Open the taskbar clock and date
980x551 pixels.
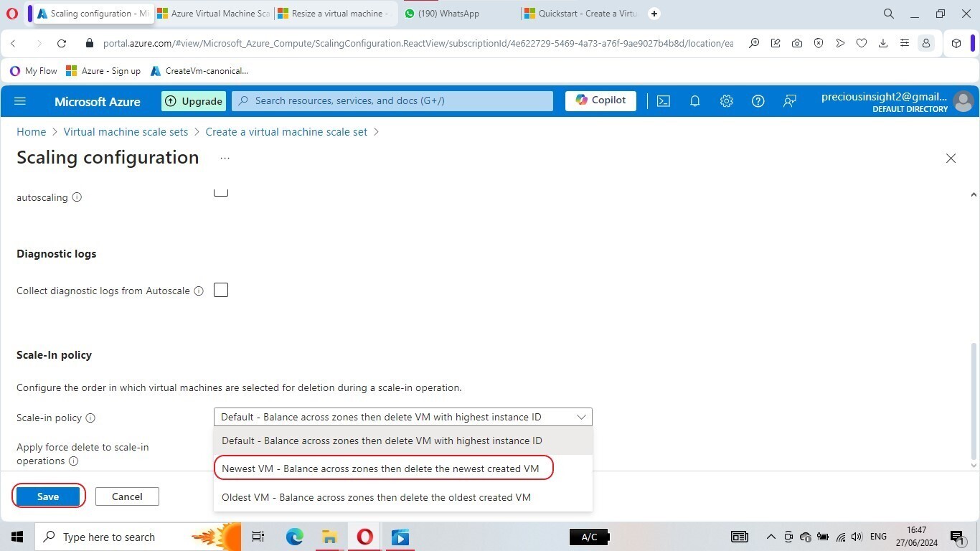(x=916, y=537)
